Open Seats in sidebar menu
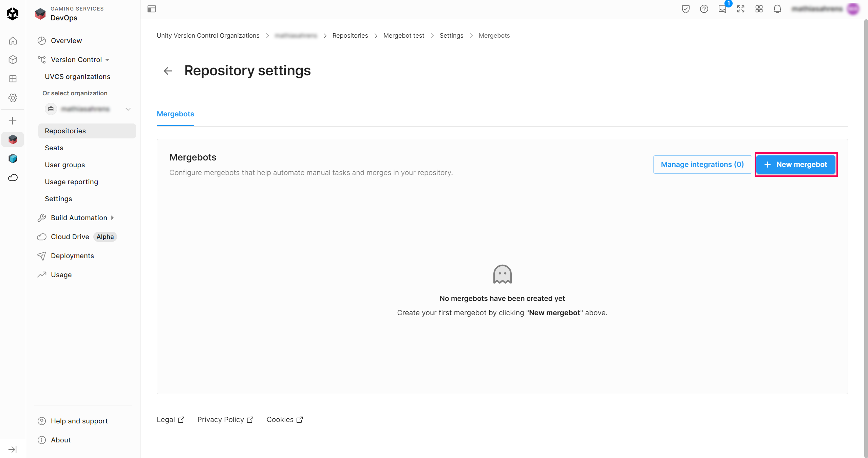The height and width of the screenshot is (458, 868). click(x=54, y=148)
